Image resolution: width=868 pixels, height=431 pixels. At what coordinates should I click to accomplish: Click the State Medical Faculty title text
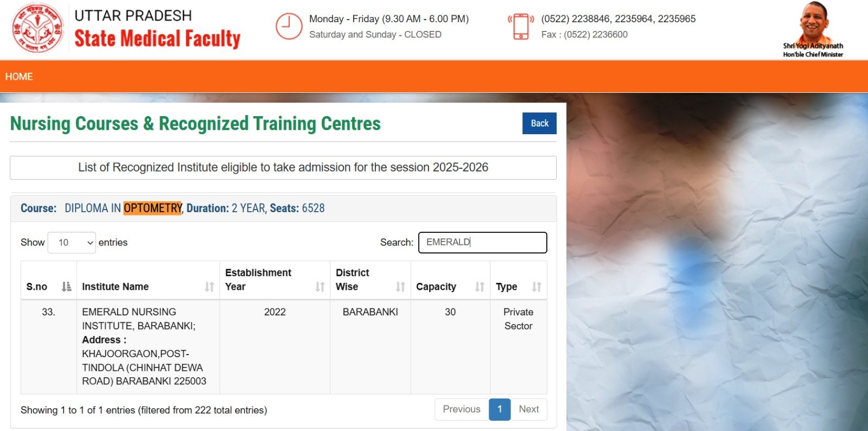click(157, 39)
